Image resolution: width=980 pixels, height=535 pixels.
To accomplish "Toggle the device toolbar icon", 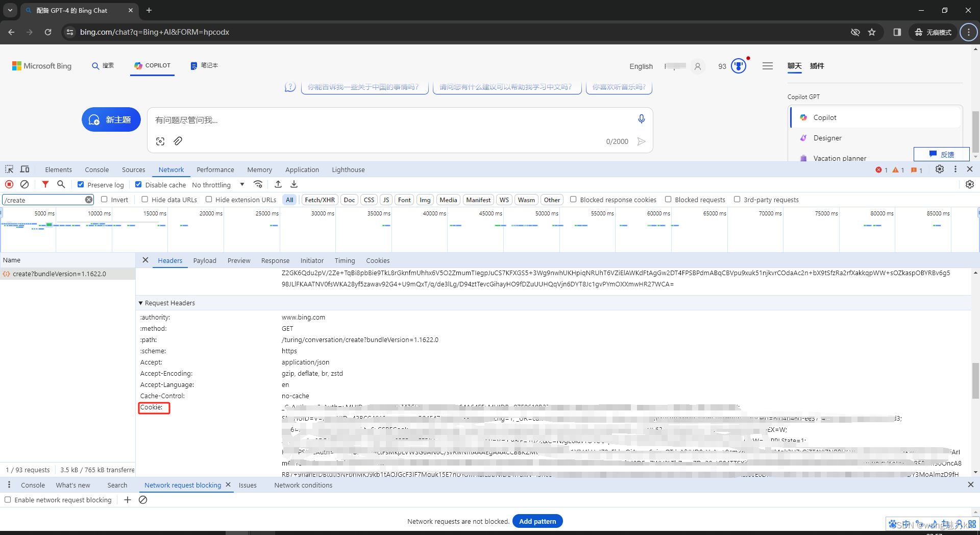I will 24,169.
